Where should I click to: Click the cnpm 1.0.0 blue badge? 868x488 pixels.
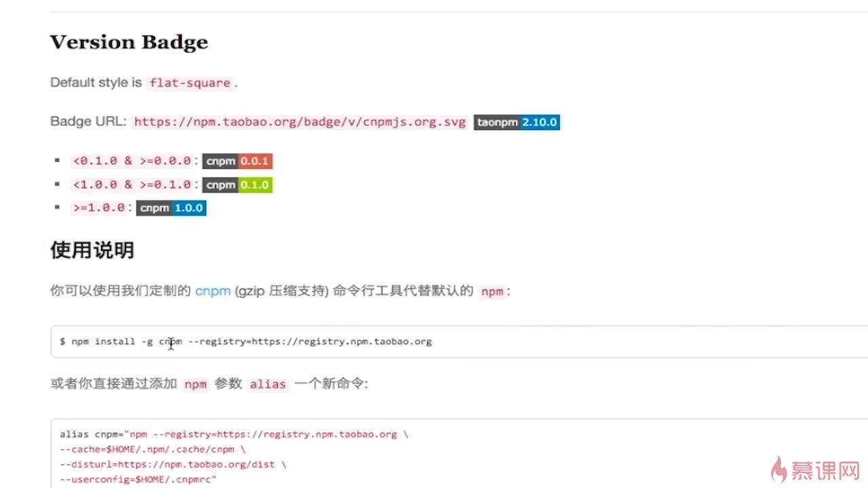[x=171, y=208]
